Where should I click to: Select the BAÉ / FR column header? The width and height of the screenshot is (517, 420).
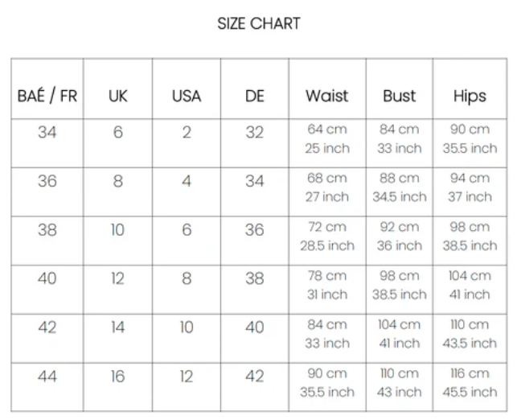[47, 96]
